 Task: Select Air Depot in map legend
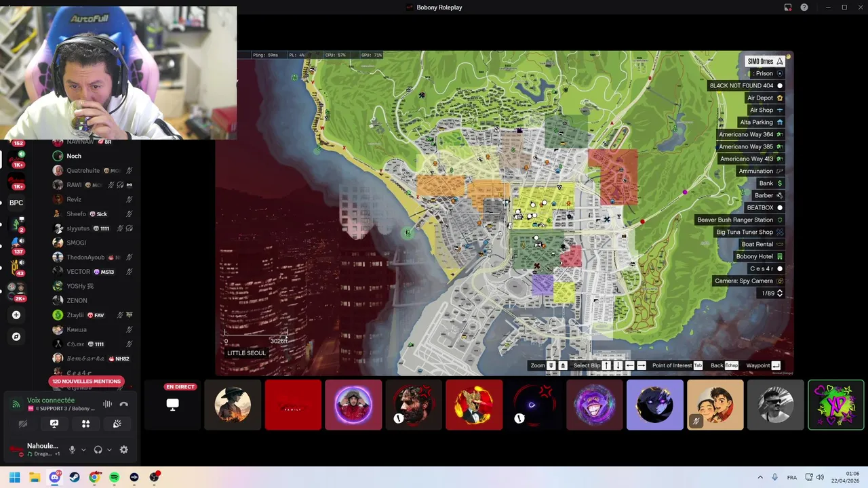(x=765, y=98)
